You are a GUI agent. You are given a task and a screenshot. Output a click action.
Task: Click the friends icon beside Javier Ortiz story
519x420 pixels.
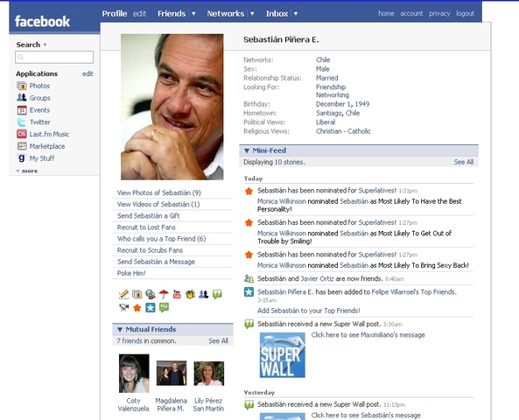coord(249,278)
